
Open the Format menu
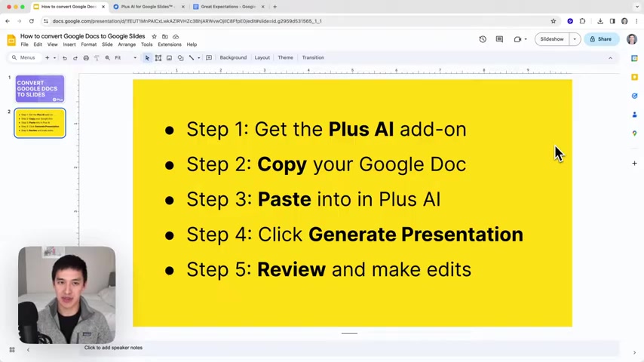89,44
